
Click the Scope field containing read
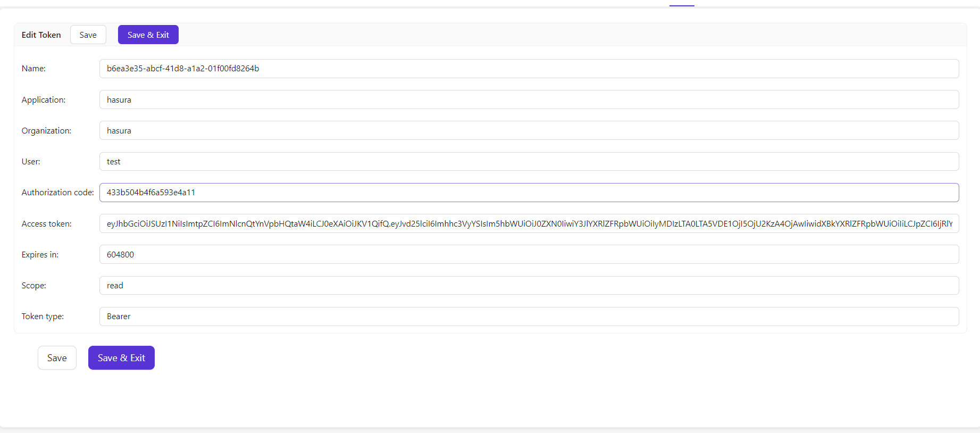tap(529, 286)
